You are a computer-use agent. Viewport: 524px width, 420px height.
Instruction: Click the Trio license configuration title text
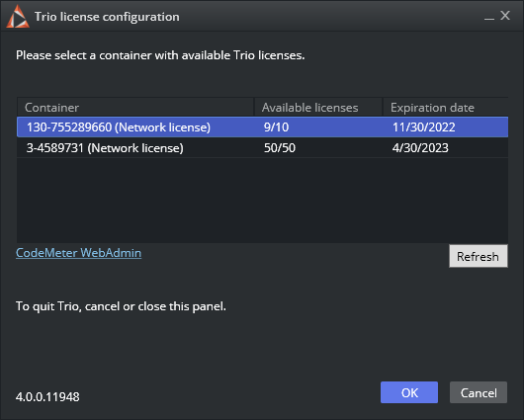pyautogui.click(x=107, y=17)
